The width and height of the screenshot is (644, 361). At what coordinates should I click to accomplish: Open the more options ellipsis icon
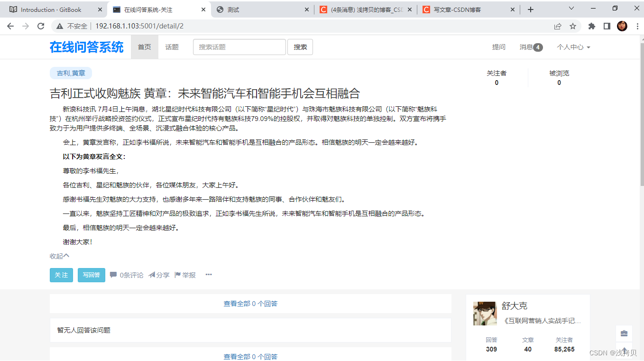point(209,275)
